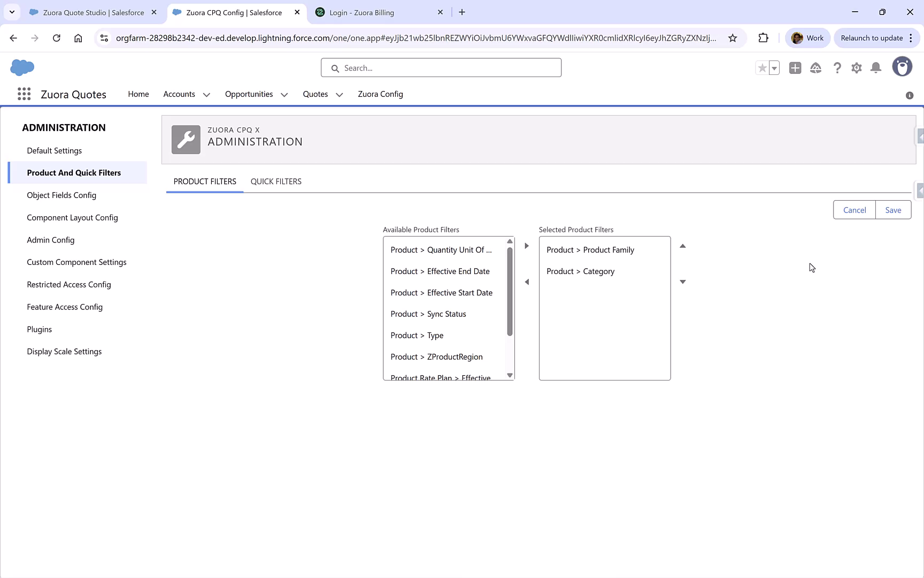
Task: Move filter right with the right arrow icon
Action: pos(527,246)
